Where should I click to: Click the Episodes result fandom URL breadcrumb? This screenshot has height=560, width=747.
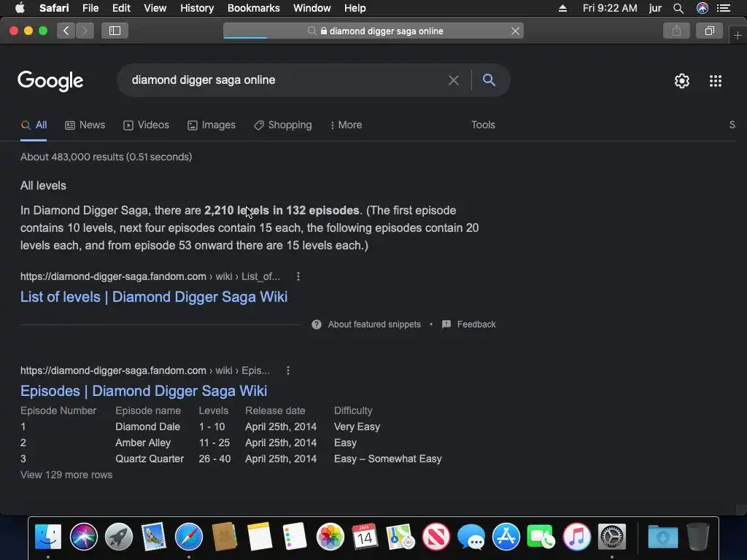[145, 370]
